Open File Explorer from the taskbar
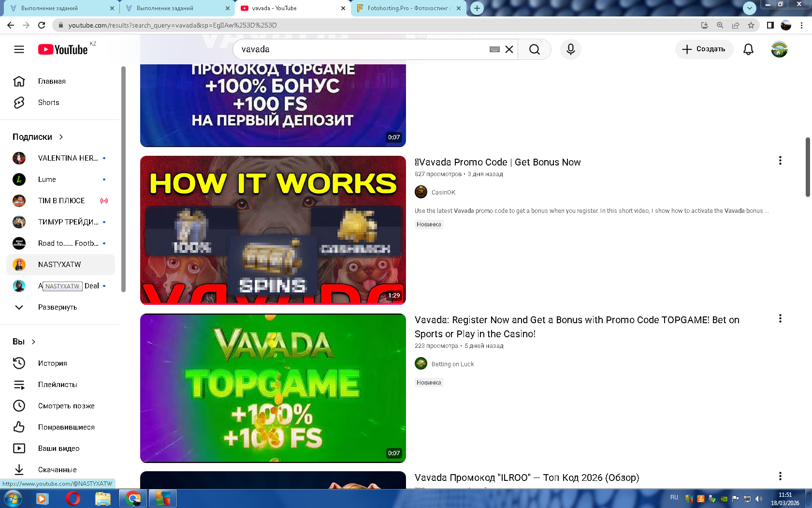Viewport: 812px width, 508px height. pyautogui.click(x=102, y=498)
